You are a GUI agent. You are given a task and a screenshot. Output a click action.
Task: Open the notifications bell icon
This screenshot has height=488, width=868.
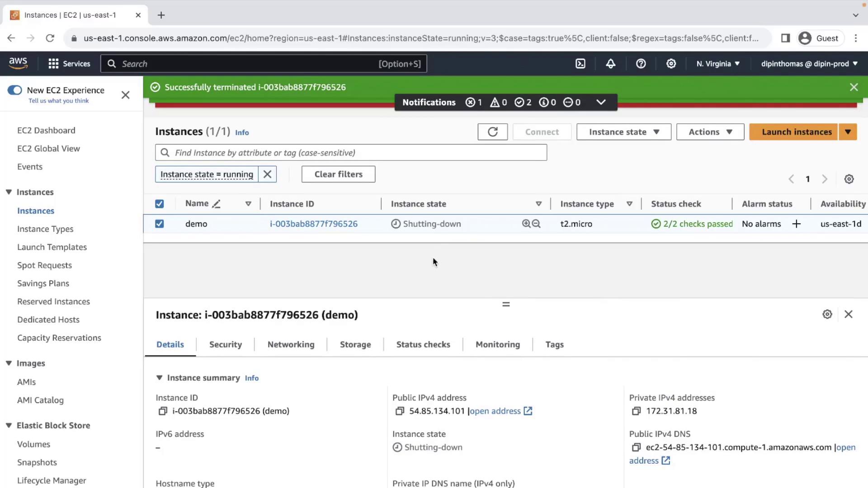click(x=610, y=64)
